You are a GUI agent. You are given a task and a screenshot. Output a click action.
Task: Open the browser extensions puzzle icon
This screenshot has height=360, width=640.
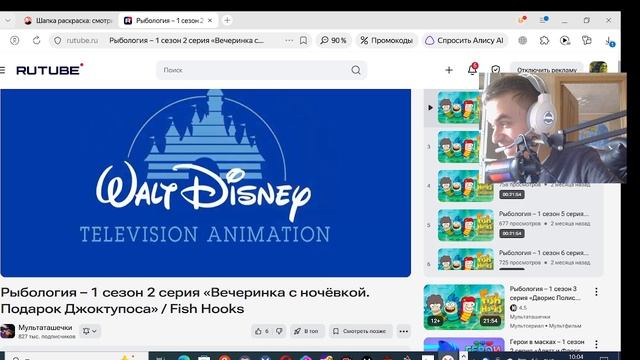pyautogui.click(x=544, y=40)
